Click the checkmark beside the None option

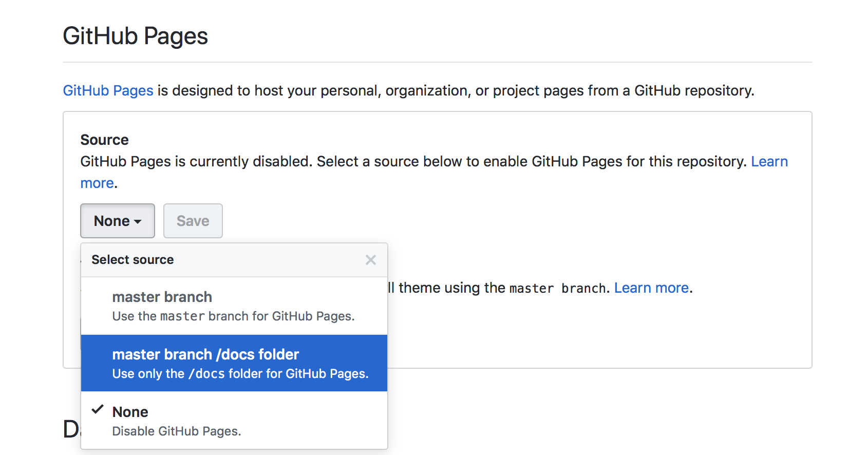tap(98, 410)
